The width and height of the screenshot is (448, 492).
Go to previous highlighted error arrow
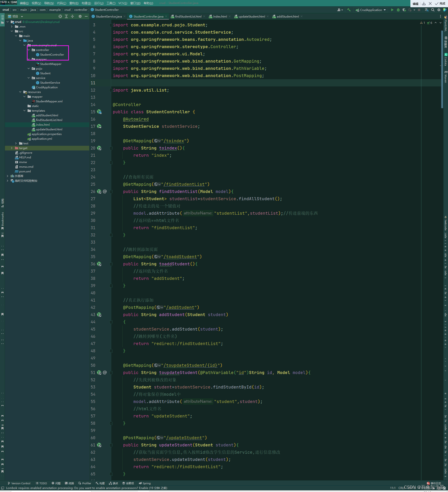(x=436, y=23)
